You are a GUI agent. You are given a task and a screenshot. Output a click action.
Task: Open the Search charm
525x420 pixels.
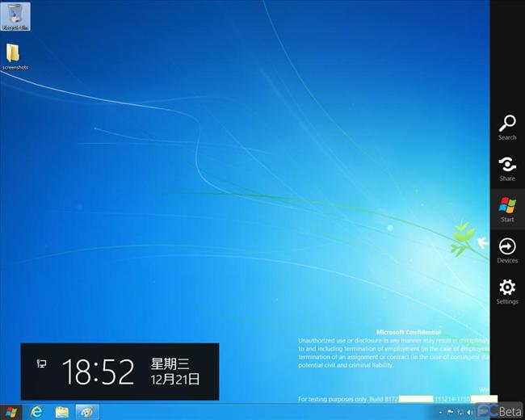507,128
